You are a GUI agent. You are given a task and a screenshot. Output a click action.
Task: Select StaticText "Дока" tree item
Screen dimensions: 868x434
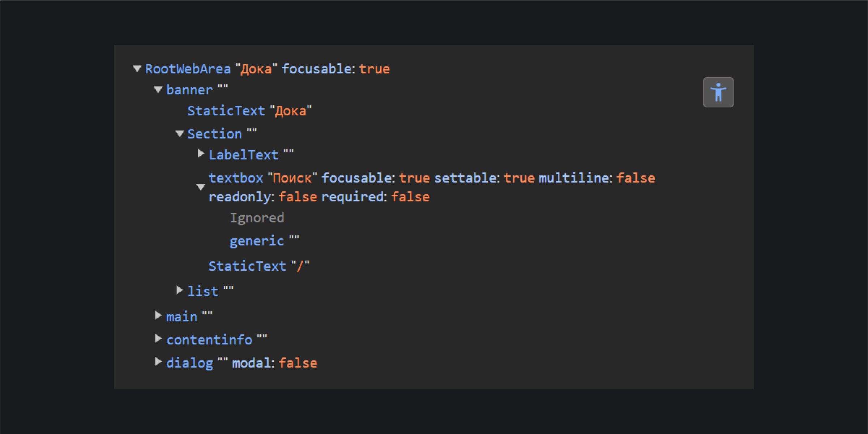pyautogui.click(x=249, y=111)
